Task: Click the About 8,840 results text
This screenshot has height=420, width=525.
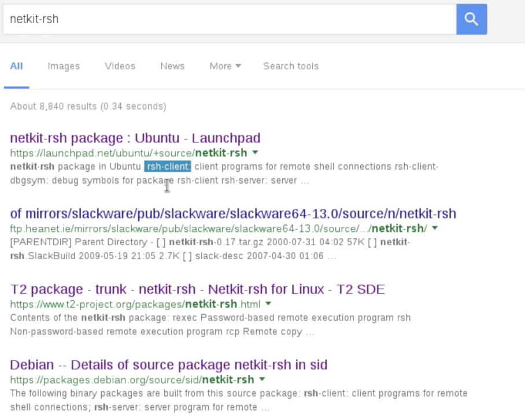Action: pos(88,106)
